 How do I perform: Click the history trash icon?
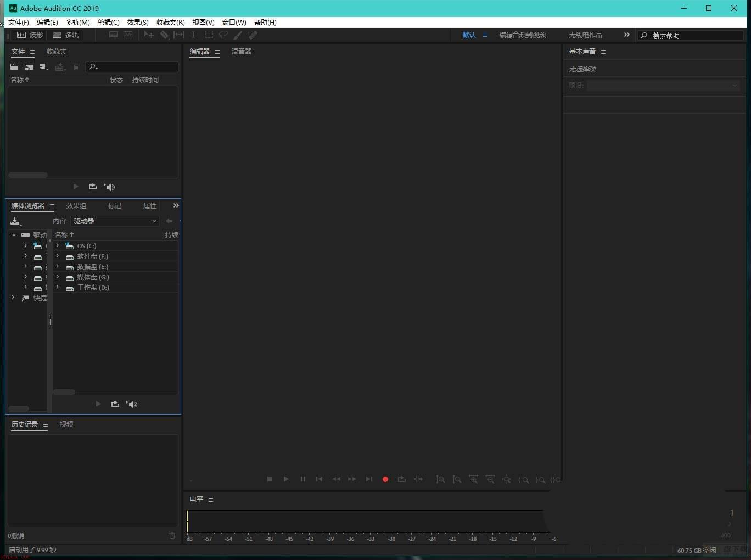(x=172, y=535)
